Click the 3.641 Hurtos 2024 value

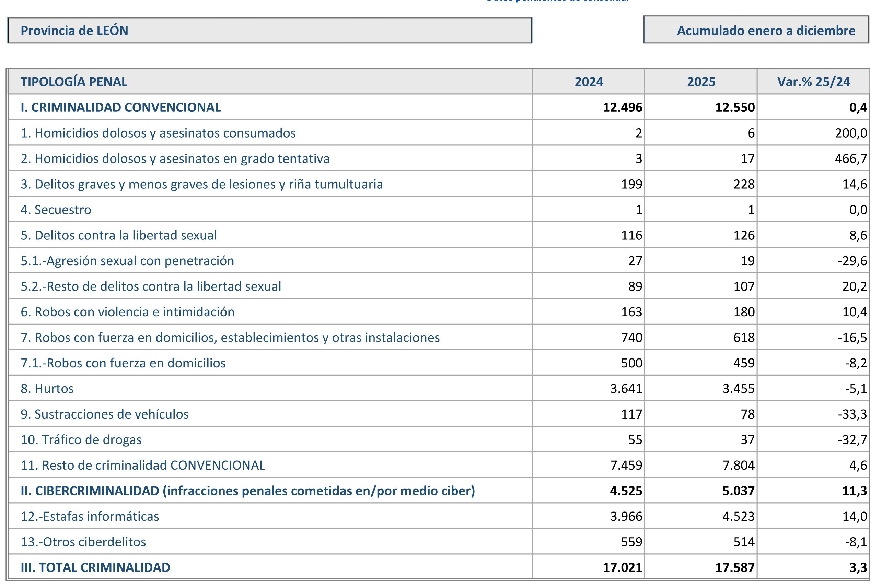tap(626, 388)
